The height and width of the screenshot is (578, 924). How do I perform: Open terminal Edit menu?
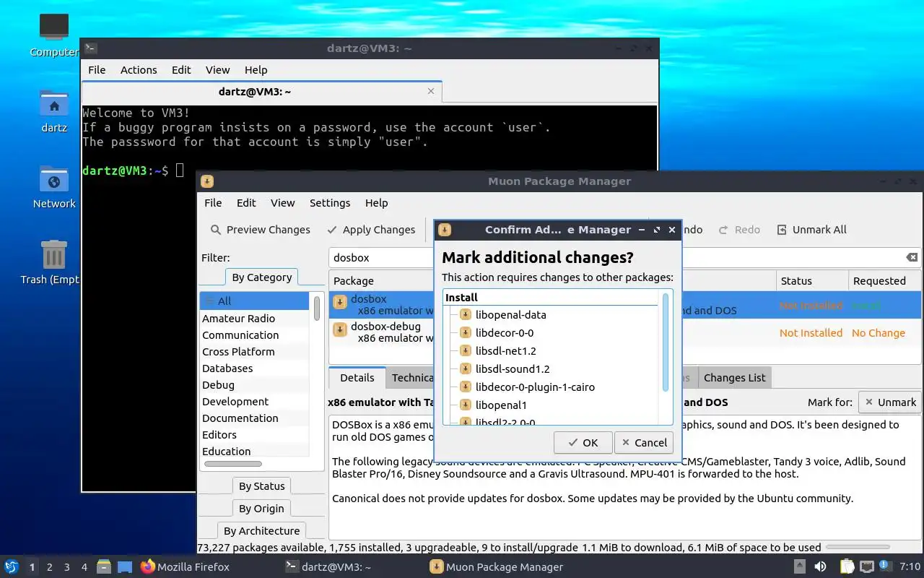point(181,70)
